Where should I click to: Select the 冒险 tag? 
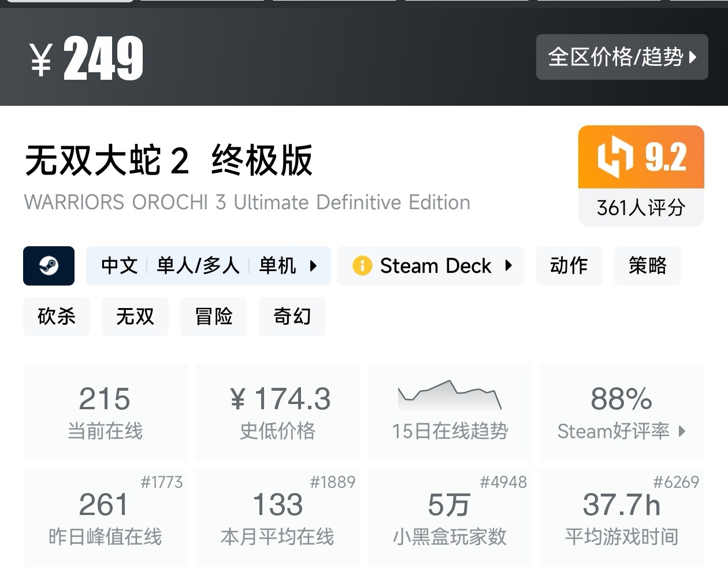coord(214,317)
